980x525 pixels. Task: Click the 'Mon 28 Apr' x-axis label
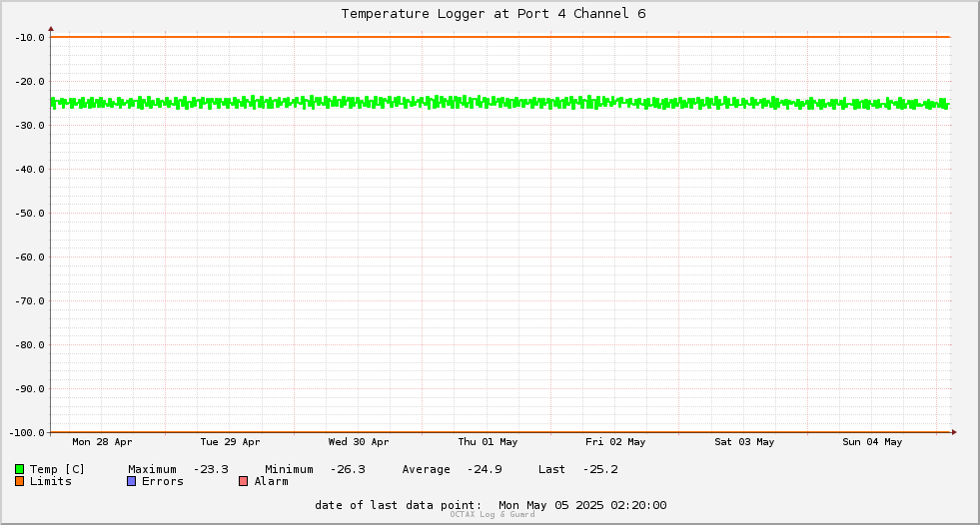point(102,442)
